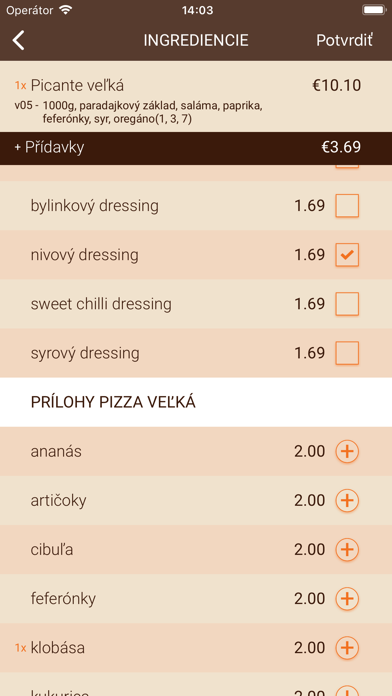Viewport: 392px width, 696px height.
Task: Check the bylinkový dressing checkbox
Action: pyautogui.click(x=347, y=206)
